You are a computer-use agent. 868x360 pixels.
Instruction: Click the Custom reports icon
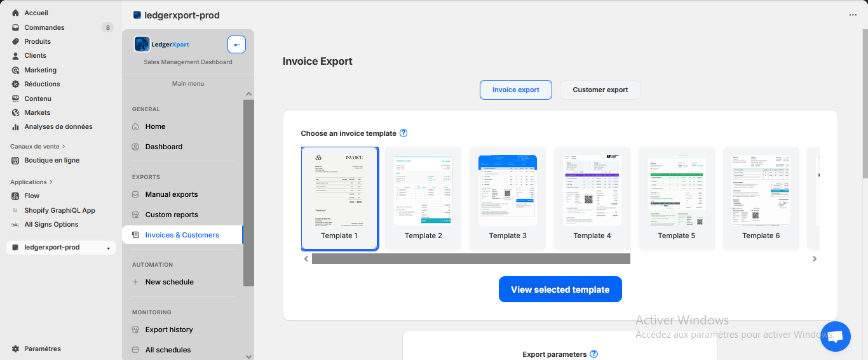tap(135, 215)
